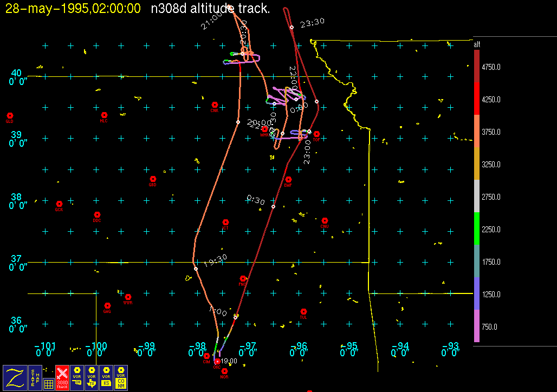Click the salmon 3750.0 altitude band
This screenshot has width=557, height=392.
click(x=477, y=132)
